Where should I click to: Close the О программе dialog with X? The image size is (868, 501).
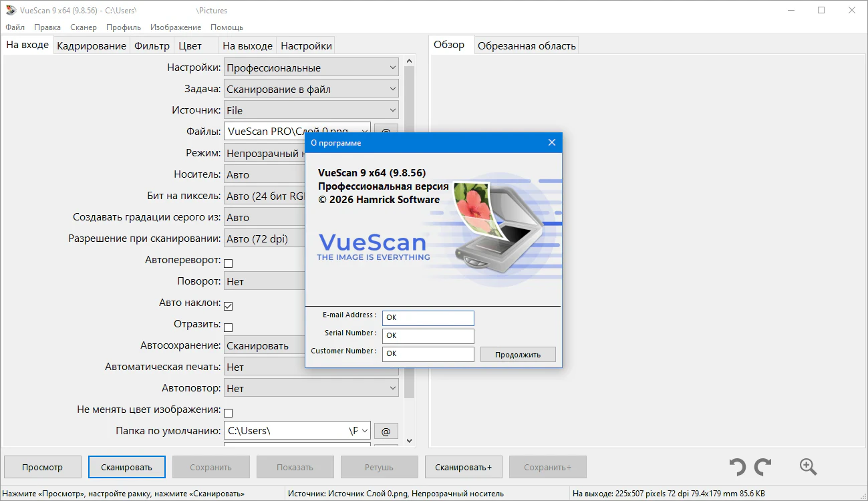(x=552, y=142)
